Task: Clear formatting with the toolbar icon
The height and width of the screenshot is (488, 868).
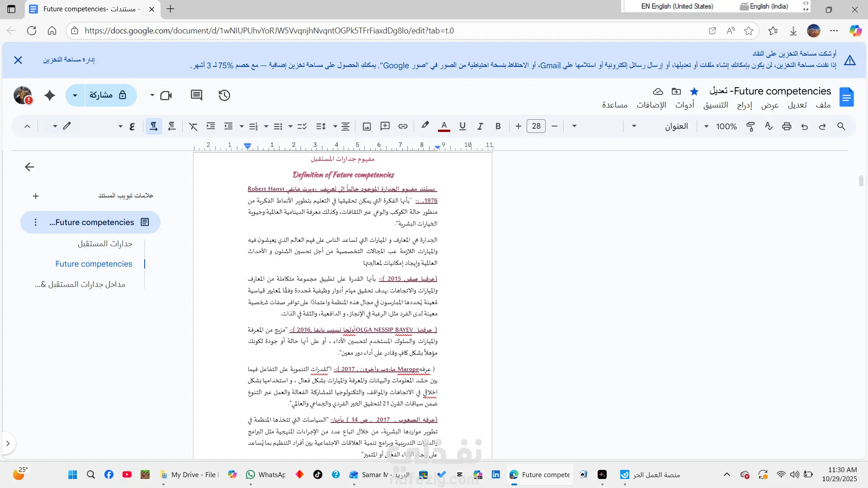Action: [193, 126]
